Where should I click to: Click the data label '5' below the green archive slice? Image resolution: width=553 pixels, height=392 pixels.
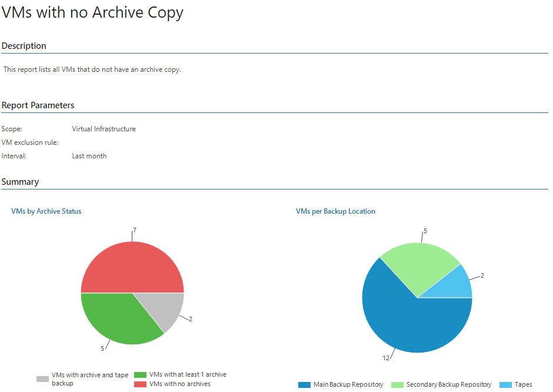(102, 348)
